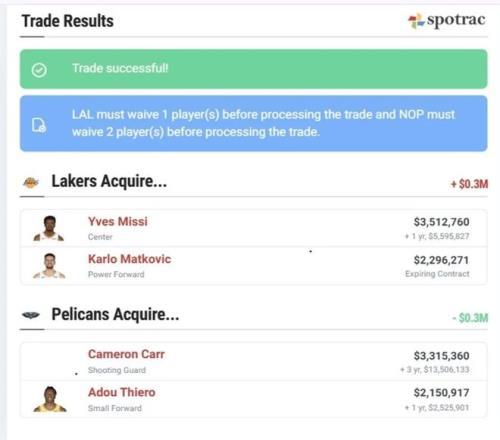The width and height of the screenshot is (500, 440).
Task: Open Karlo Matkovic's headshot photo
Action: pos(49,266)
